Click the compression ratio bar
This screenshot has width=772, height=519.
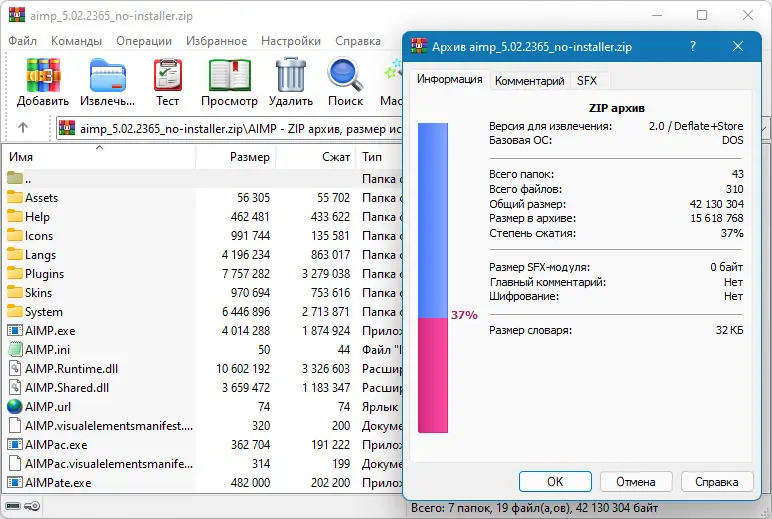point(433,278)
